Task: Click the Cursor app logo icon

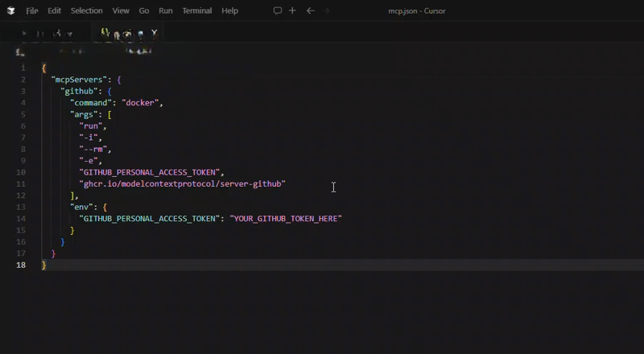Action: click(10, 11)
